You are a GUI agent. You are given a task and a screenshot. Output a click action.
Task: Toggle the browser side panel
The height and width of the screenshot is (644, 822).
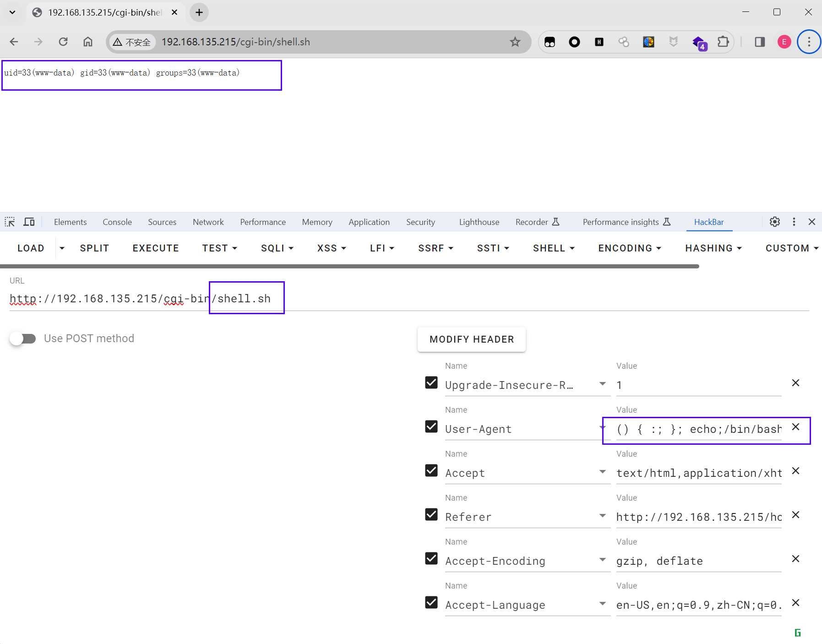click(x=760, y=42)
